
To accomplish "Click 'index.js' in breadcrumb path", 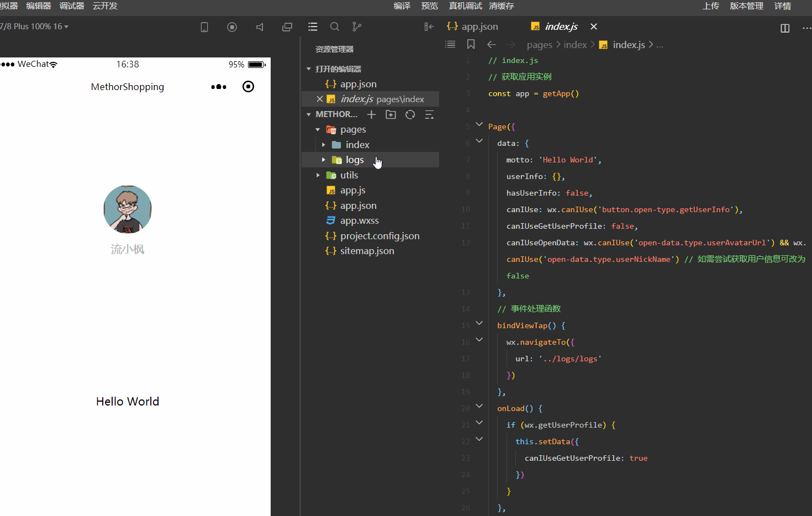I will 629,45.
